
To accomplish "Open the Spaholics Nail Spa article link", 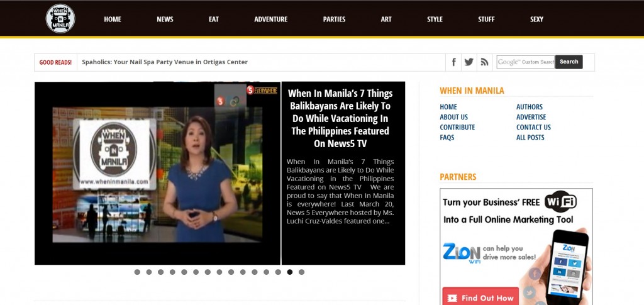I will [x=165, y=62].
